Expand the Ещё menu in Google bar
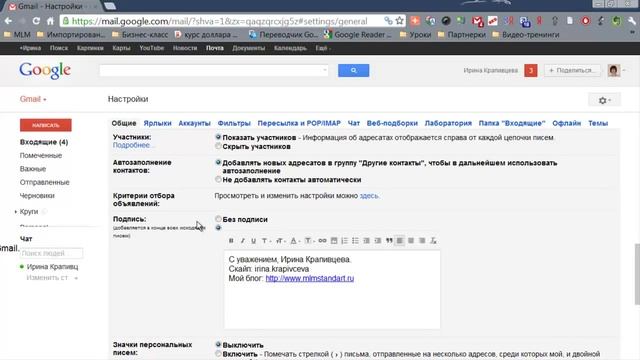Image resolution: width=640 pixels, height=360 pixels. pyautogui.click(x=323, y=48)
